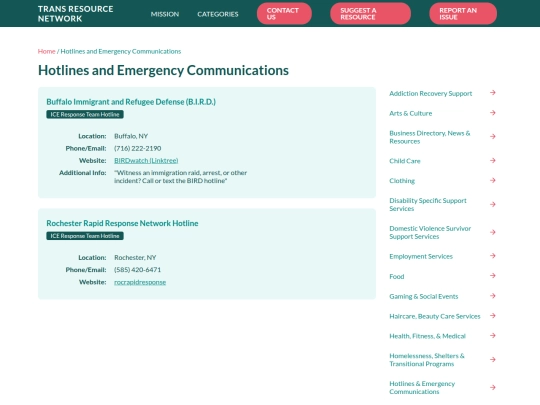This screenshot has height=405, width=540.
Task: Click the location text Buffalo, NY
Action: [131, 136]
